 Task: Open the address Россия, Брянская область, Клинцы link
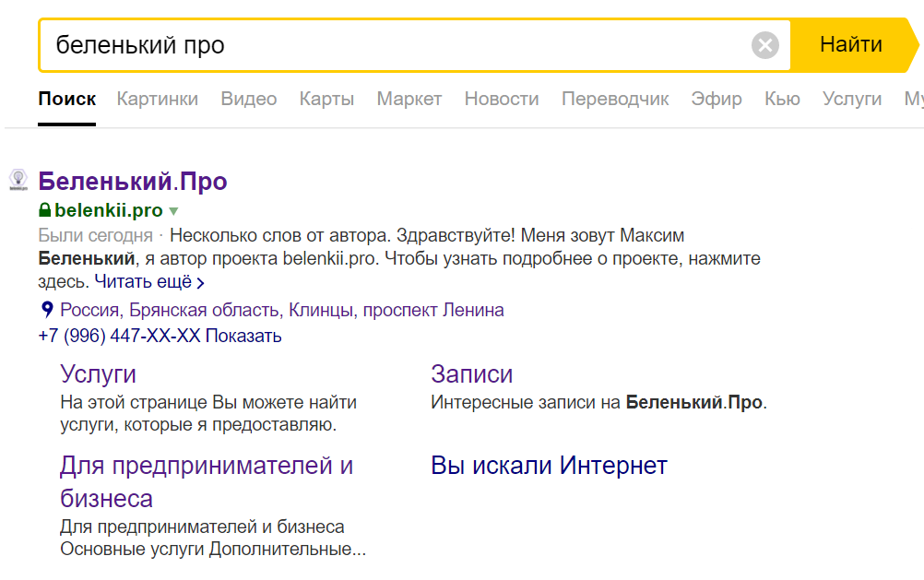tap(281, 310)
